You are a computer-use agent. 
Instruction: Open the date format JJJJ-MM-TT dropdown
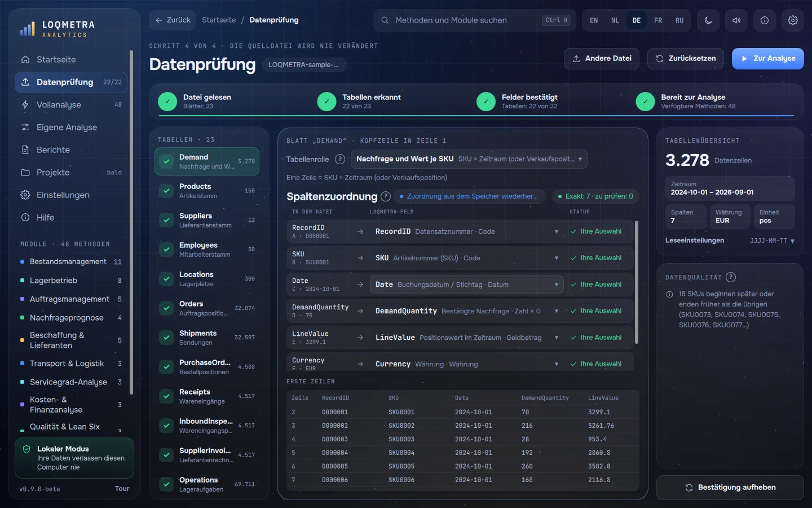[772, 240]
